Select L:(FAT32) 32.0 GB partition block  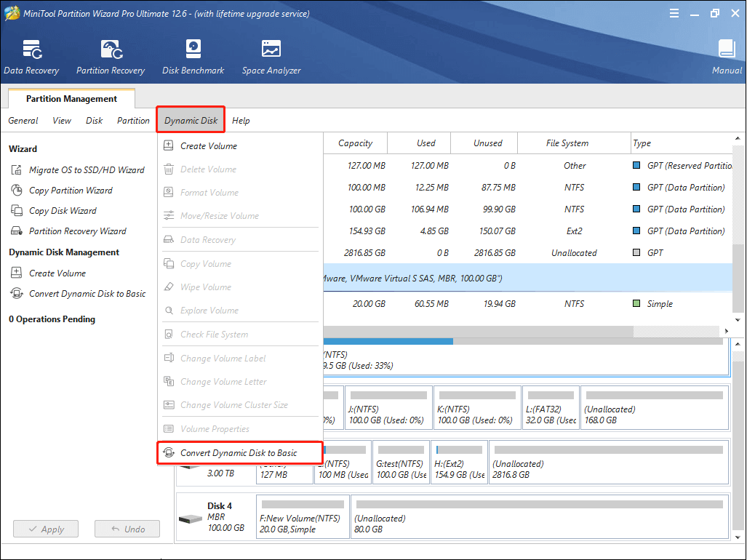pos(551,407)
